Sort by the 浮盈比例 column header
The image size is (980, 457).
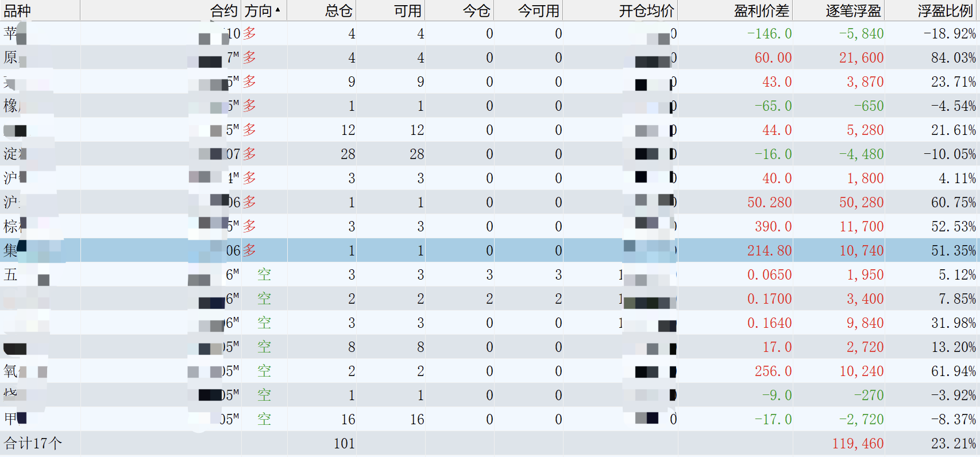945,11
